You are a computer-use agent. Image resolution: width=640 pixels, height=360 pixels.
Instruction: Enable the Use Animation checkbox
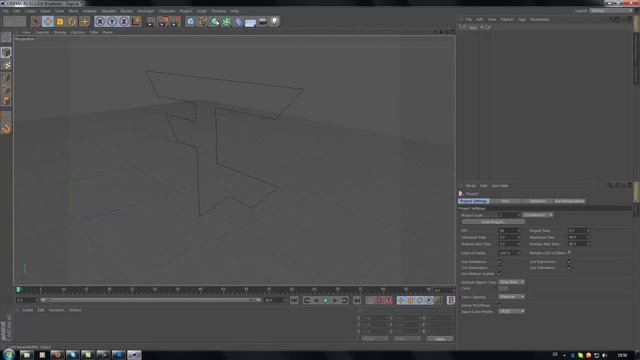500,262
